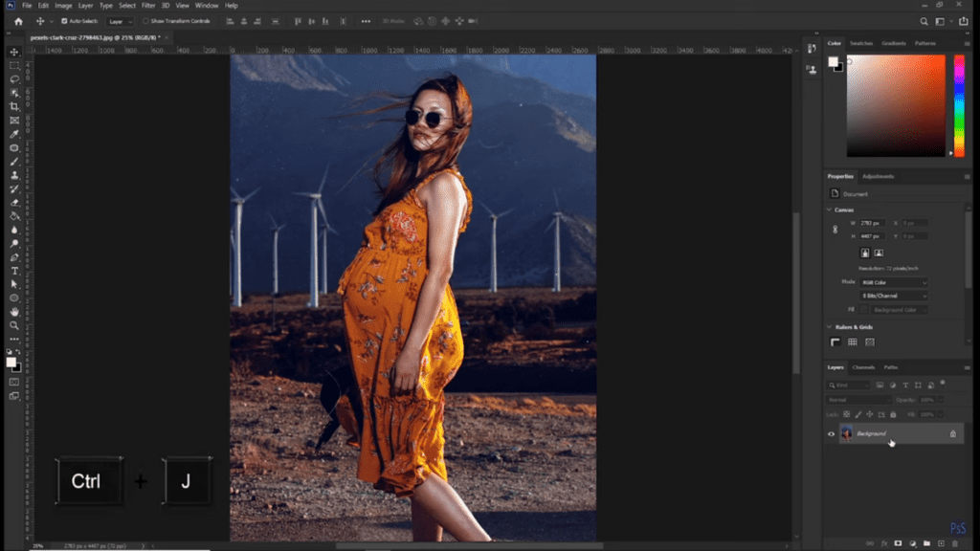
Task: Click the Background layer thumbnail
Action: pyautogui.click(x=848, y=433)
